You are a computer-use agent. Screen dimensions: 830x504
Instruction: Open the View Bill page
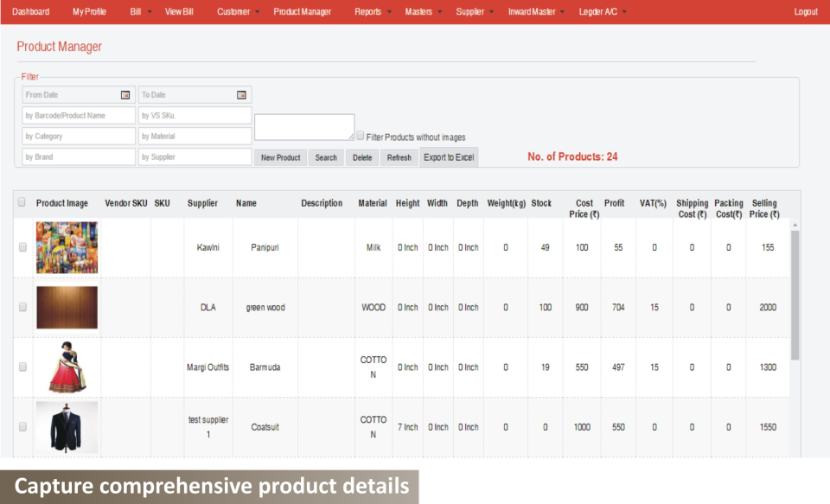point(179,11)
